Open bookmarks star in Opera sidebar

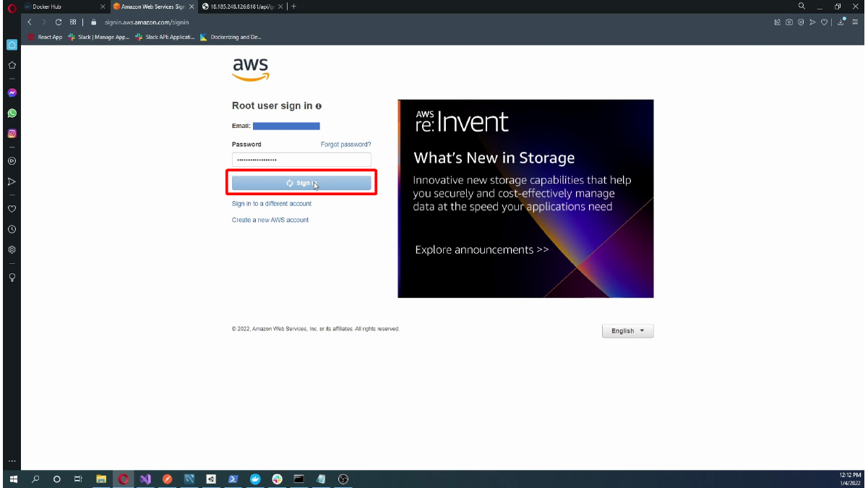click(12, 65)
